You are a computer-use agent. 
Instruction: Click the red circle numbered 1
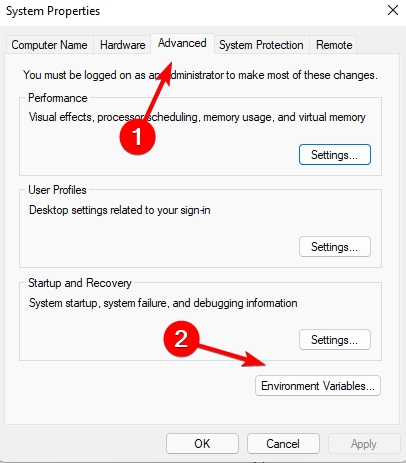coord(137,137)
